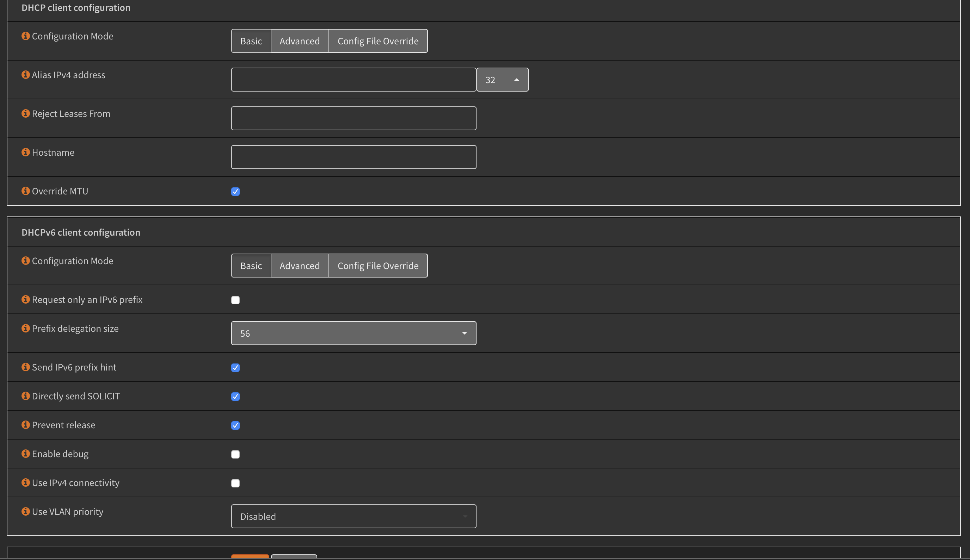
Task: Show help for Prevent release option
Action: tap(25, 425)
